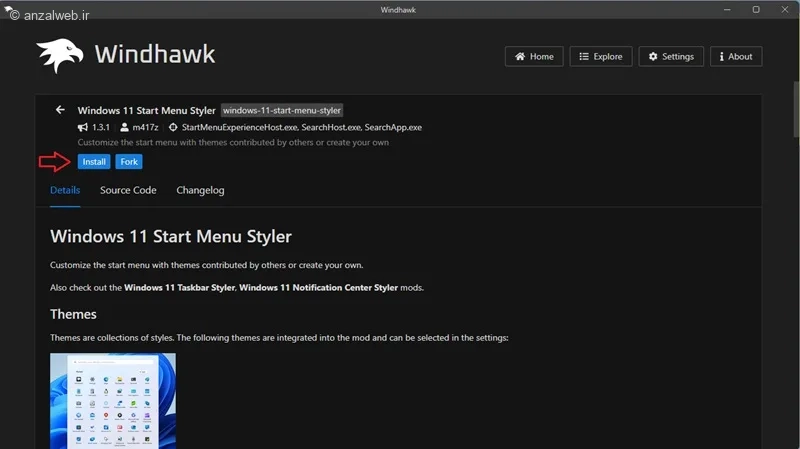Fork this mod with the Fork button
Screen dimensions: 800x449
pos(128,162)
